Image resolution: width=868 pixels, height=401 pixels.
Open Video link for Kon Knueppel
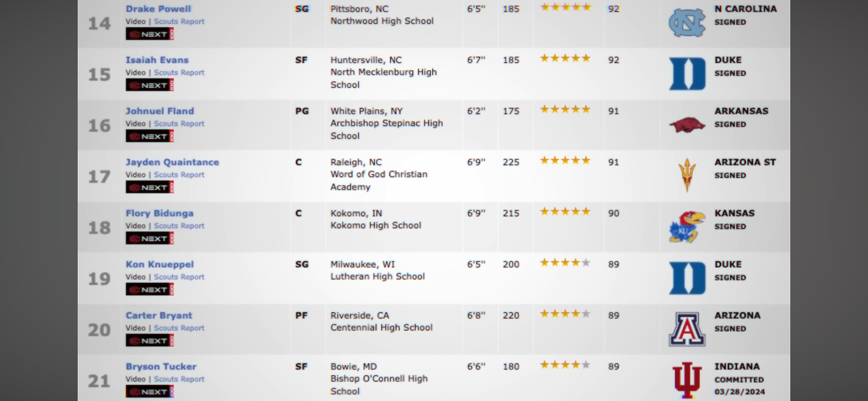point(135,277)
